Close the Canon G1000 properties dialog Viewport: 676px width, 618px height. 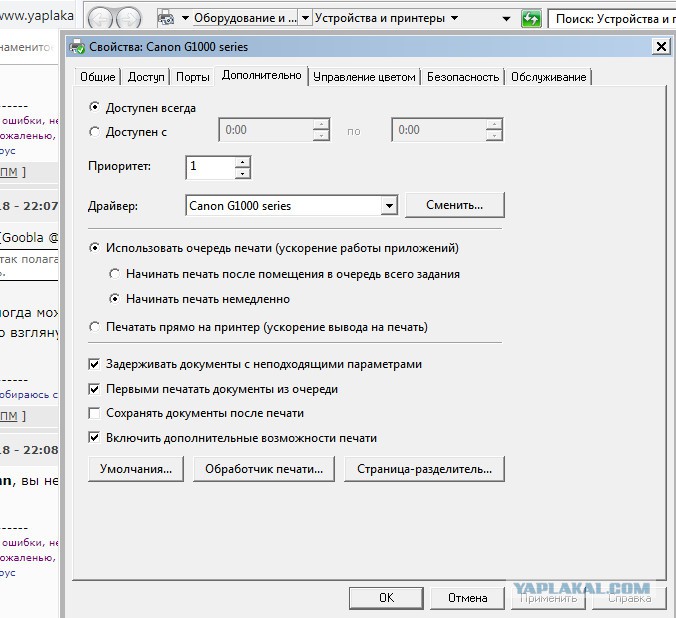click(661, 47)
